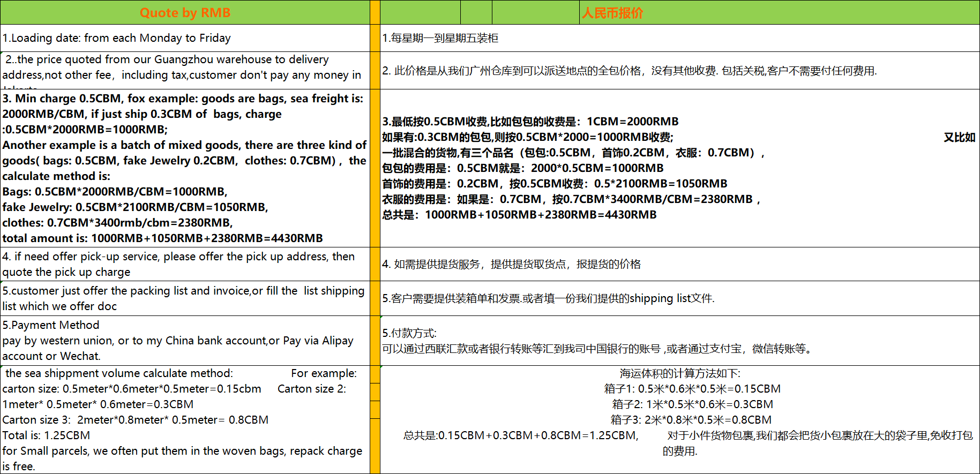Click the orange header cell between the tables

click(375, 12)
